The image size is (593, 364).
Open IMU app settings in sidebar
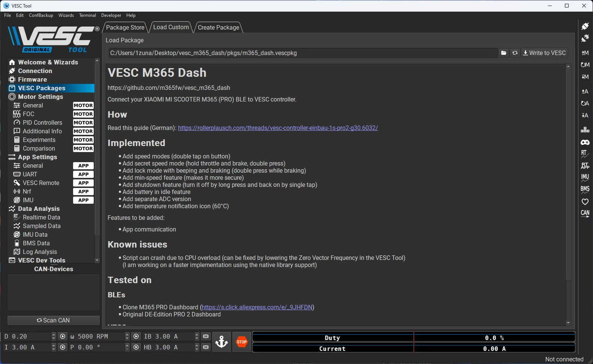click(28, 200)
